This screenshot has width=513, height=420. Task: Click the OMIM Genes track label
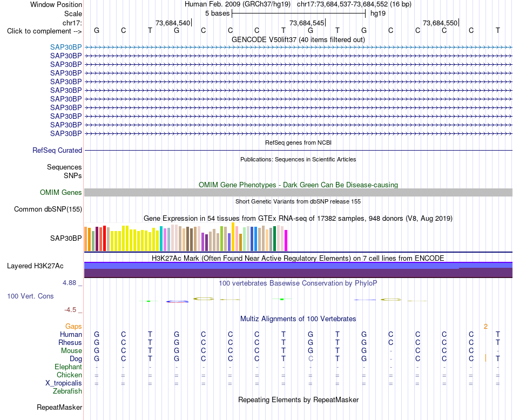pyautogui.click(x=60, y=192)
